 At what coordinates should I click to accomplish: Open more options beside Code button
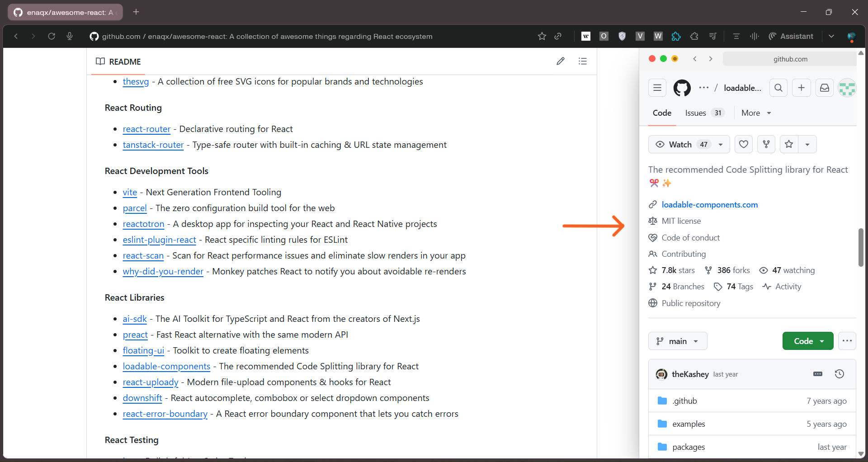(847, 341)
